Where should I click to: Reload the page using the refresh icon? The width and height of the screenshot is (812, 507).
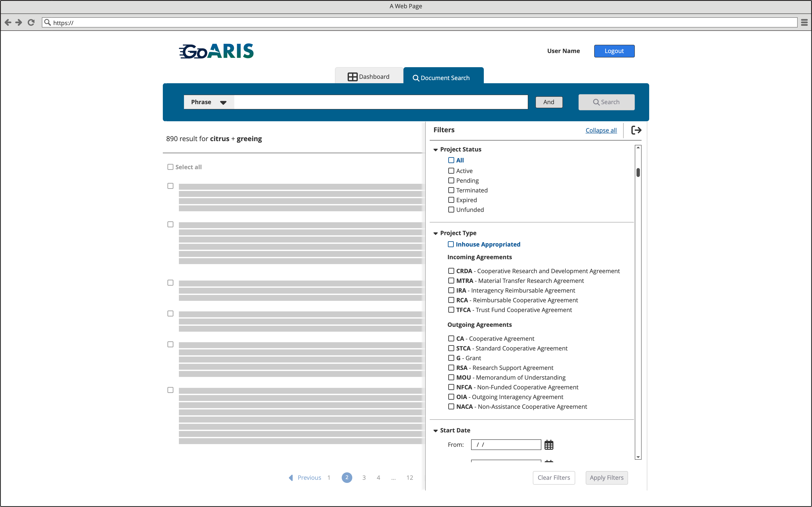(31, 22)
